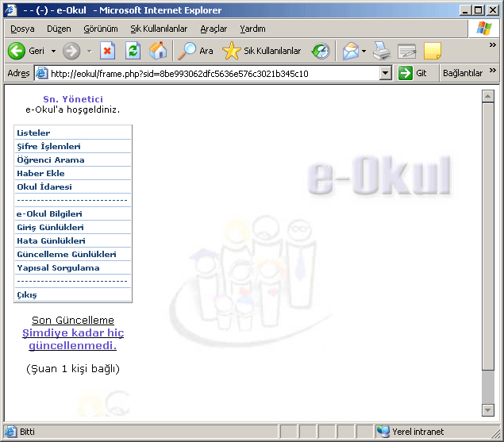
Task: Click the scrollbar up arrow
Action: tap(487, 96)
